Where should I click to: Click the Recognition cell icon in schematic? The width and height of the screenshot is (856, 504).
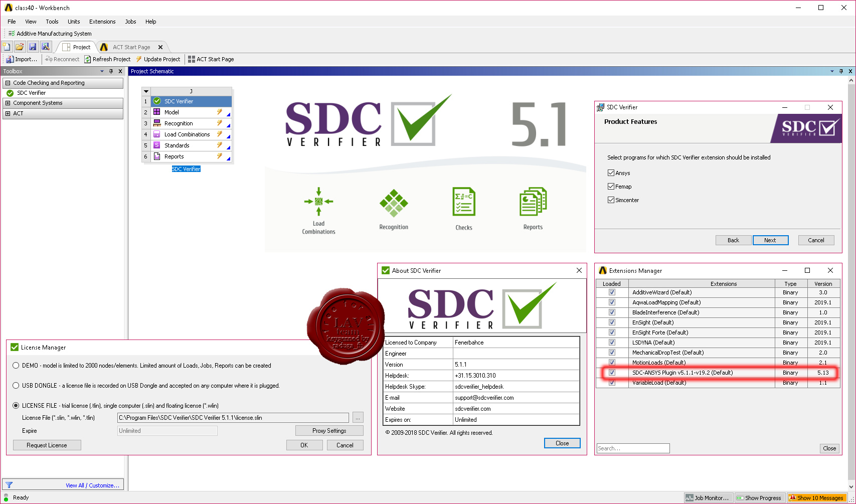click(x=156, y=123)
